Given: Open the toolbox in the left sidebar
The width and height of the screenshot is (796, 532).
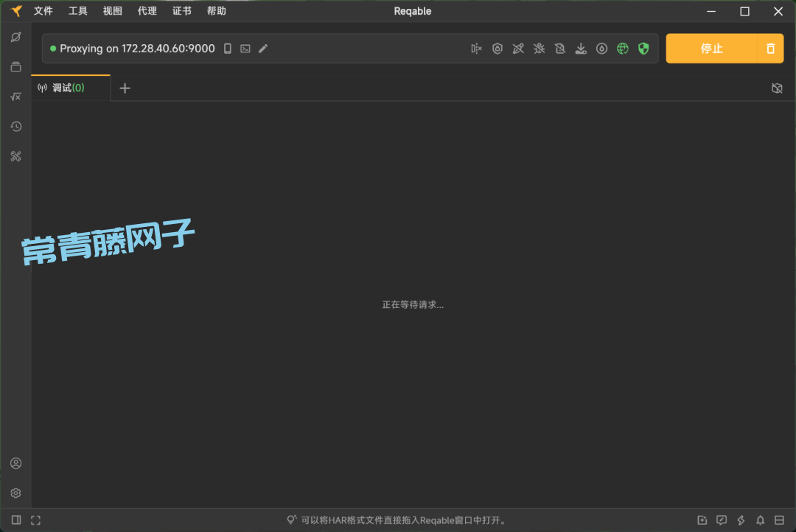Looking at the screenshot, I should (16, 156).
